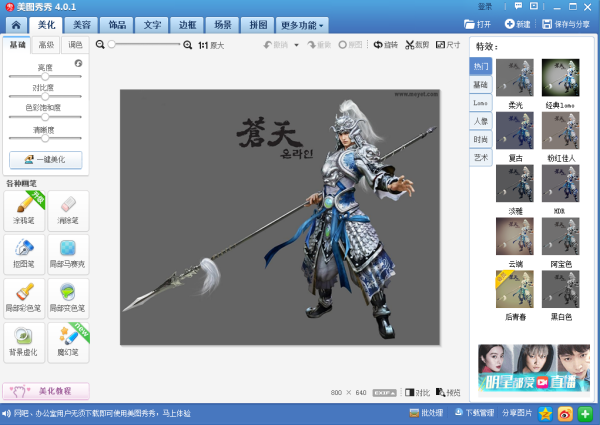Screen dimensions: 600x425
Task: Select the 涂鸦笔 brush tool
Action: [x=24, y=211]
